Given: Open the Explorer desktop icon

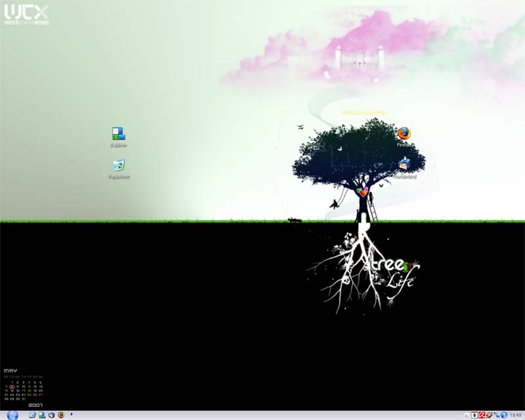Looking at the screenshot, I should click(118, 135).
